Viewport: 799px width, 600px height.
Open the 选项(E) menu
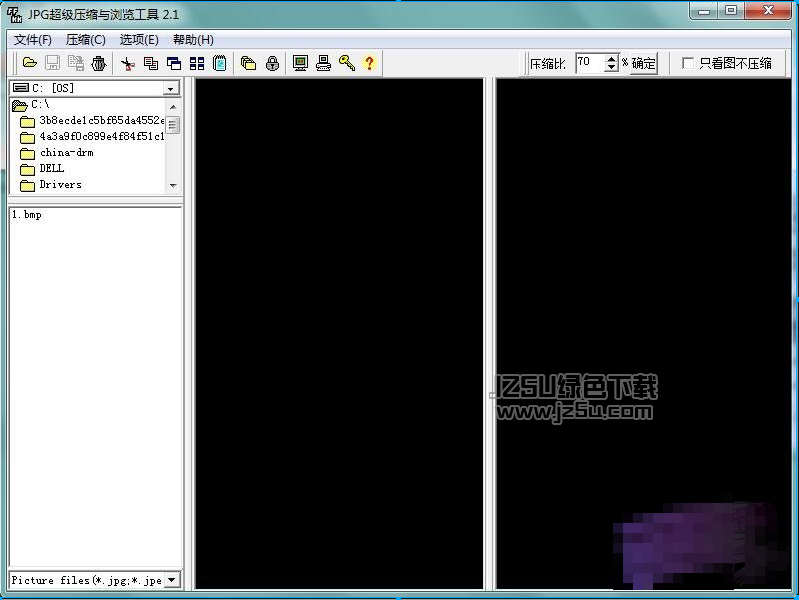[139, 40]
